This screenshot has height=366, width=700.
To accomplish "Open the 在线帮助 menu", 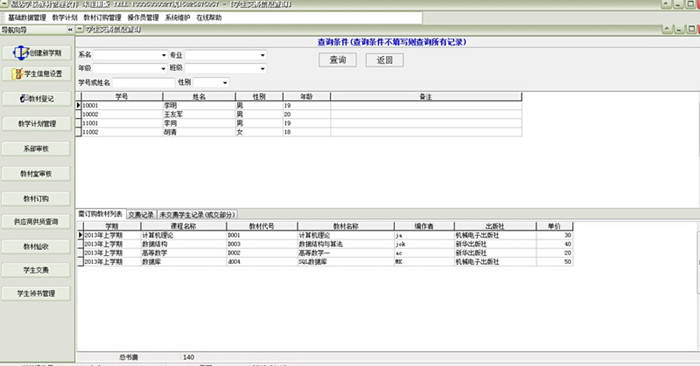I will pos(209,17).
